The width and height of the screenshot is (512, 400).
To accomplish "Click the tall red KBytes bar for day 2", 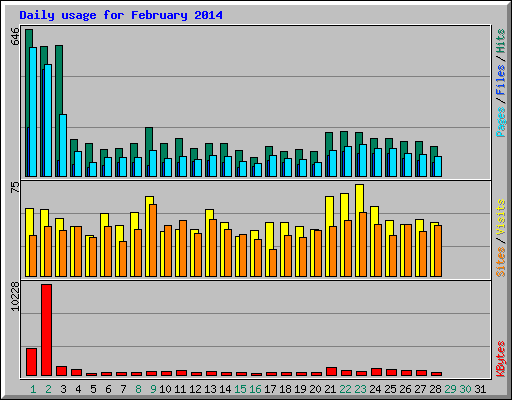I will (x=46, y=330).
